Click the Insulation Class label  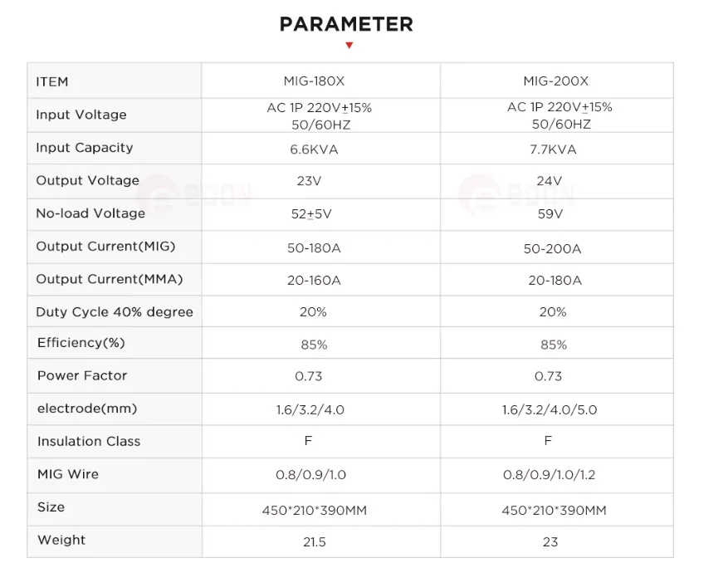(x=89, y=441)
